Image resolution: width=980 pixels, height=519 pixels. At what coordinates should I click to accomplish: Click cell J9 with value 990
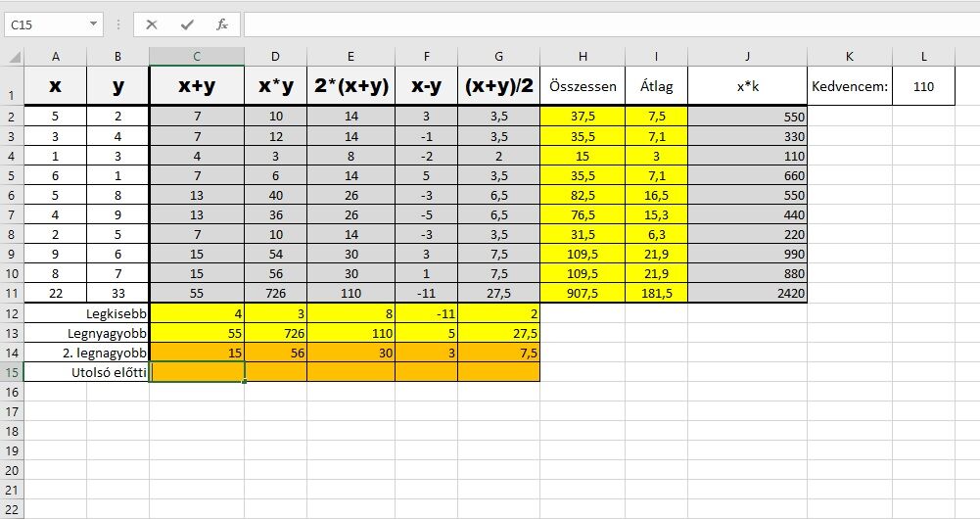tap(748, 254)
